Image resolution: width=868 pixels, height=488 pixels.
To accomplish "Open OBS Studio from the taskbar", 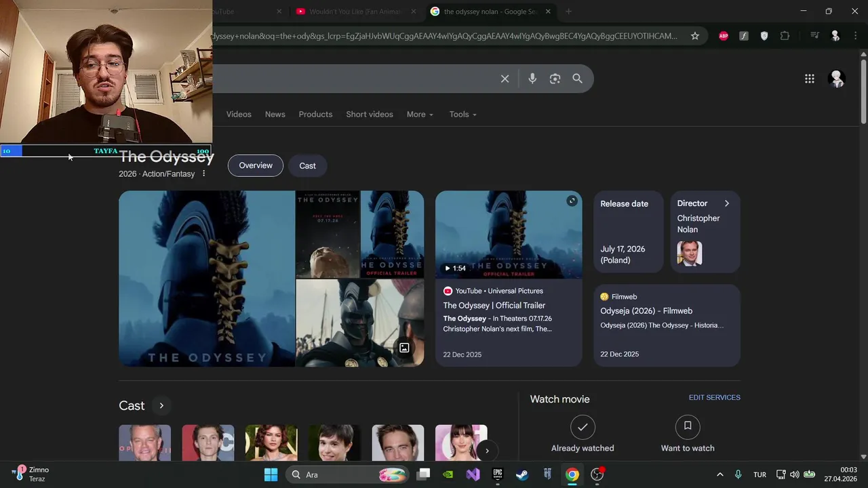I will coord(597,474).
